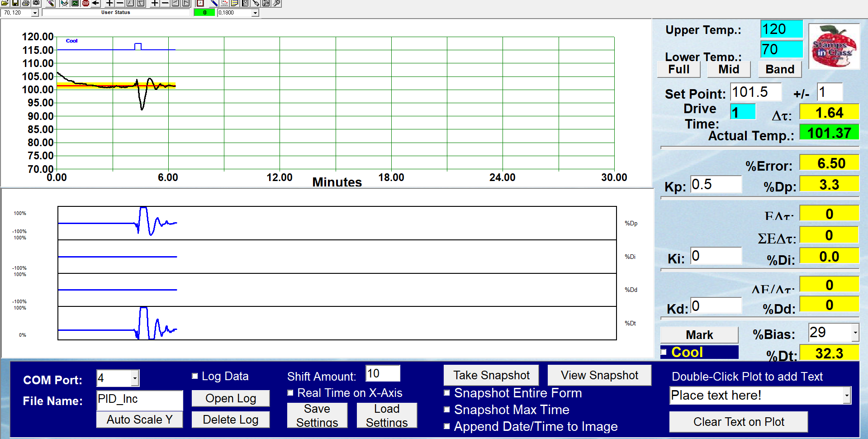Image resolution: width=868 pixels, height=439 pixels.
Task: Expand the %Bias dropdown arrow
Action: coord(855,333)
